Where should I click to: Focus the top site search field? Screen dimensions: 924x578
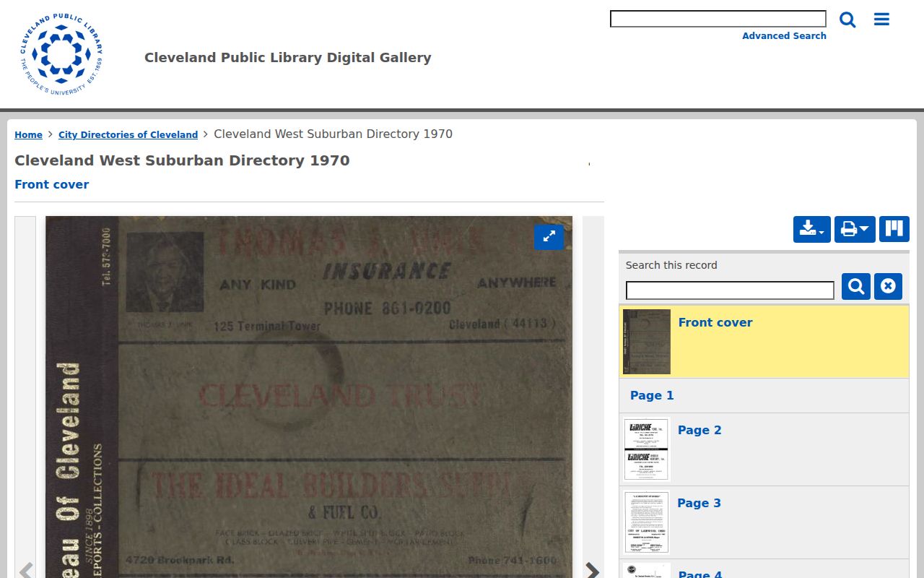718,19
